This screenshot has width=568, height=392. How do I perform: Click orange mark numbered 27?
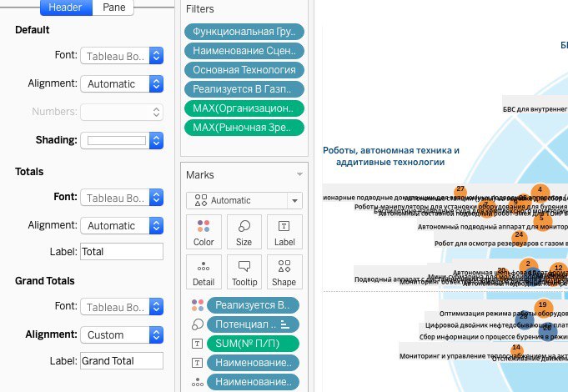(x=460, y=190)
